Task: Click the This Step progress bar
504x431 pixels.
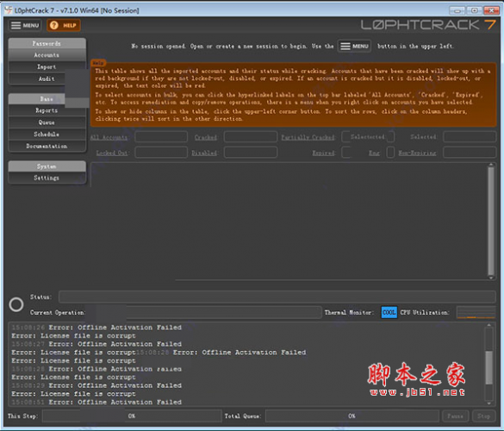Action: (132, 415)
